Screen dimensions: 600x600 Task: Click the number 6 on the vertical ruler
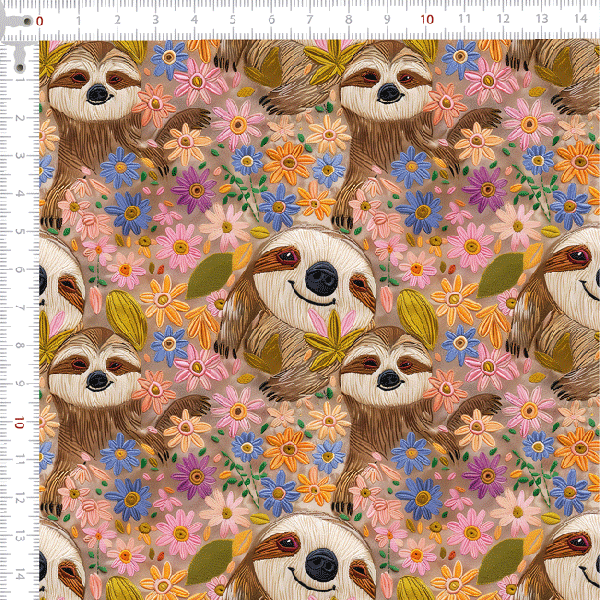[19, 270]
